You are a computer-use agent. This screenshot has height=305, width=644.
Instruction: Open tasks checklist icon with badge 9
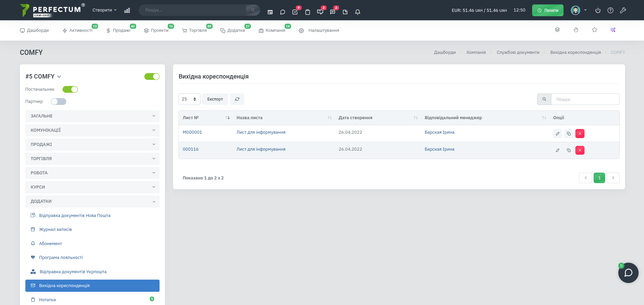295,12
